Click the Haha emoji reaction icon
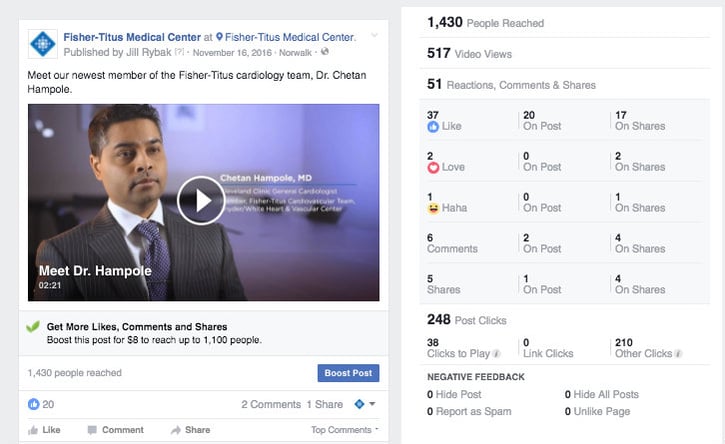 click(x=433, y=208)
